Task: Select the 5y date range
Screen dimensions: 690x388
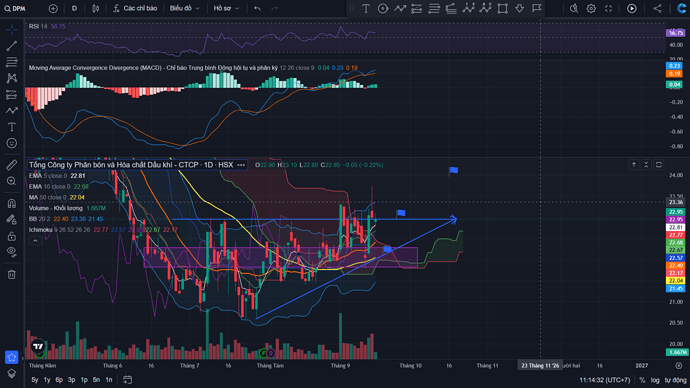Action: (34, 380)
